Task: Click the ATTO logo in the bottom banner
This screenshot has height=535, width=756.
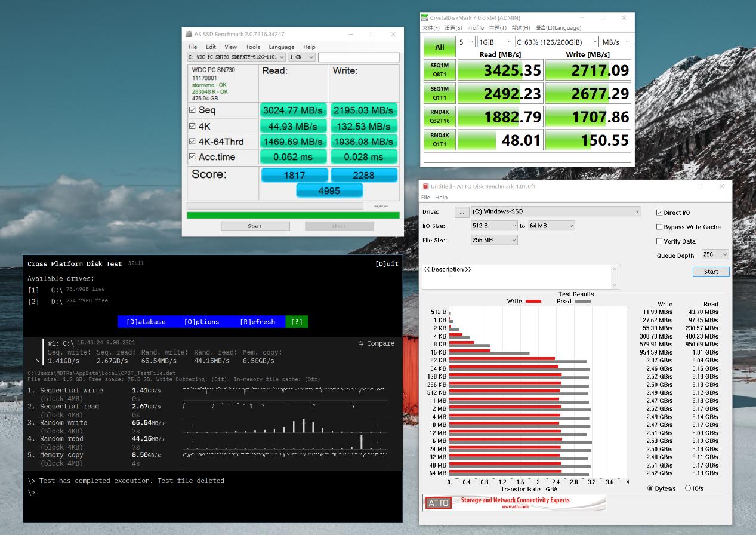Action: 437,502
